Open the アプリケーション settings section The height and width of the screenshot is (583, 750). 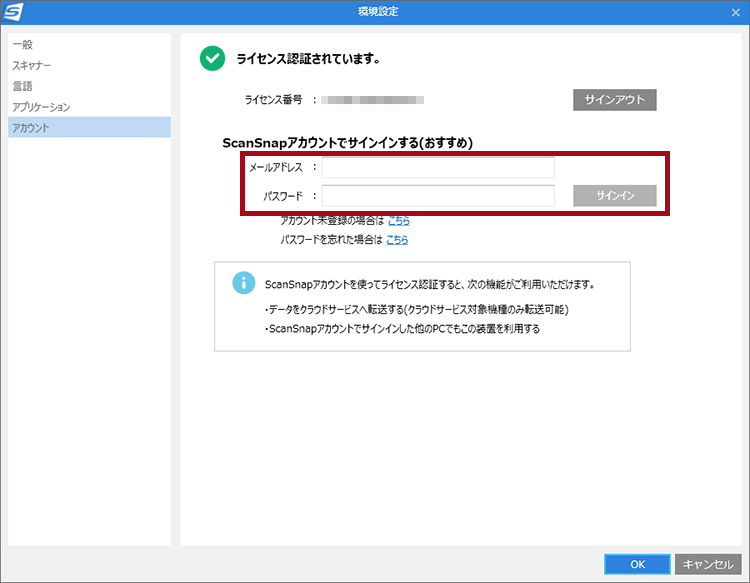tap(89, 107)
